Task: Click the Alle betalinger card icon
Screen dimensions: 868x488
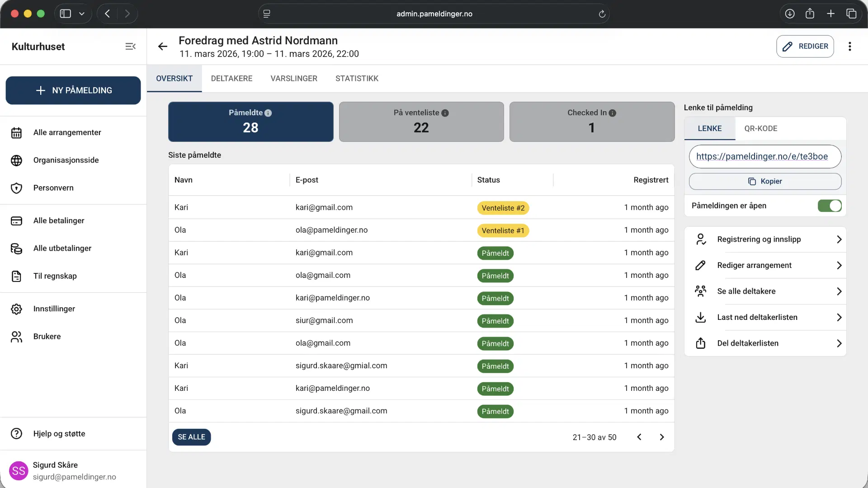Action: pos(16,221)
